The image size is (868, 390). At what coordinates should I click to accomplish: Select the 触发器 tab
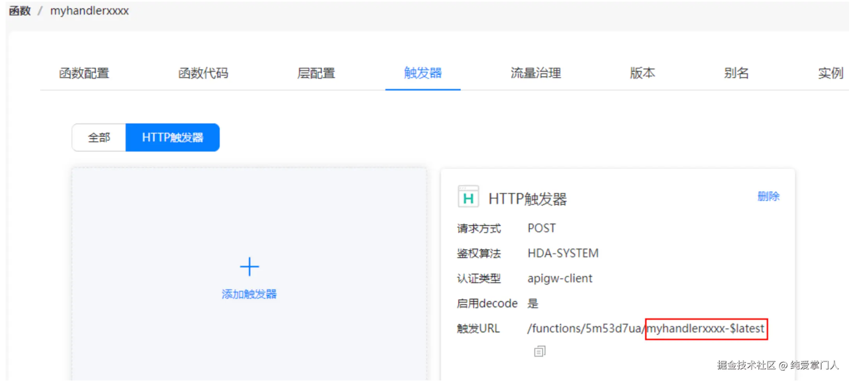pos(423,73)
